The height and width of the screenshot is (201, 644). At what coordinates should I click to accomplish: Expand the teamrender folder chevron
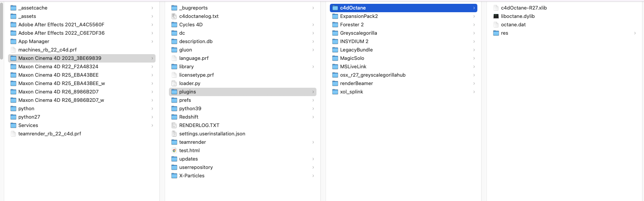pos(313,142)
